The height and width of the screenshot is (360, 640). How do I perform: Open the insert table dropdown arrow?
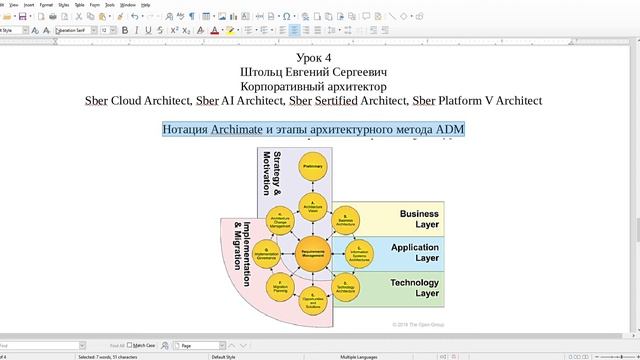point(213,16)
